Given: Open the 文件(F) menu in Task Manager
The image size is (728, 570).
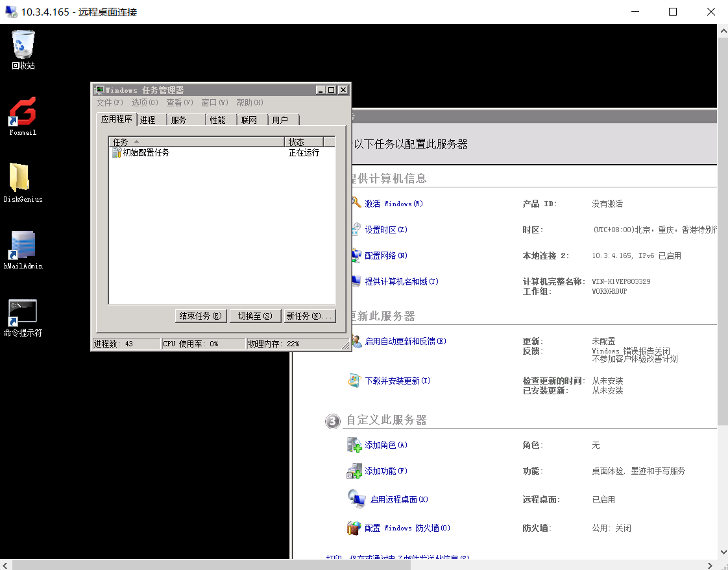Looking at the screenshot, I should (x=109, y=102).
